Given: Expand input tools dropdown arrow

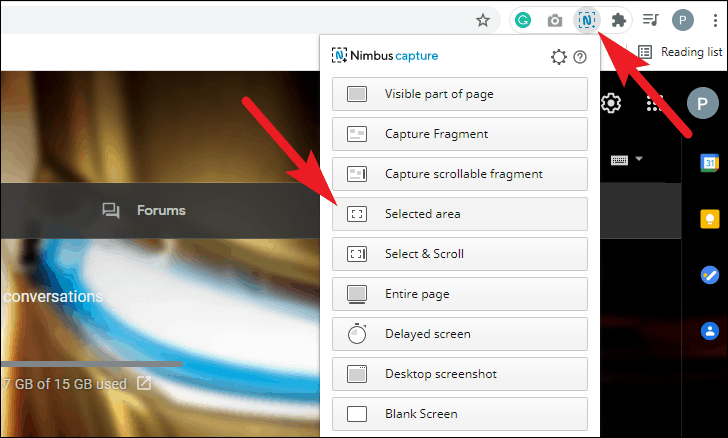Looking at the screenshot, I should (x=639, y=159).
